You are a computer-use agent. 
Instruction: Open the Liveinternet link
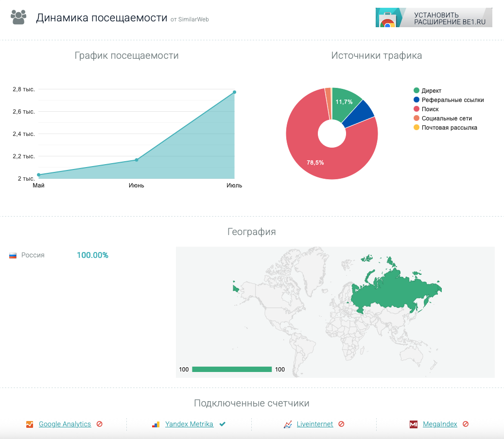[x=314, y=424]
